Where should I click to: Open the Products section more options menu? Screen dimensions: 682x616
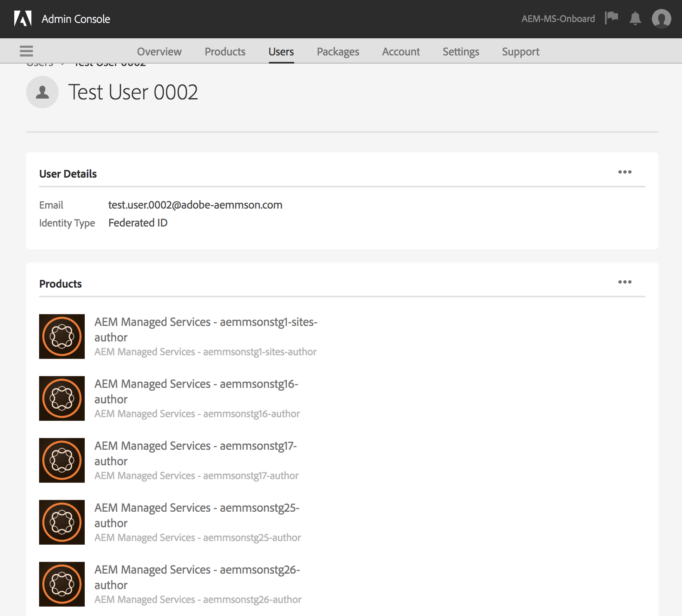click(625, 282)
